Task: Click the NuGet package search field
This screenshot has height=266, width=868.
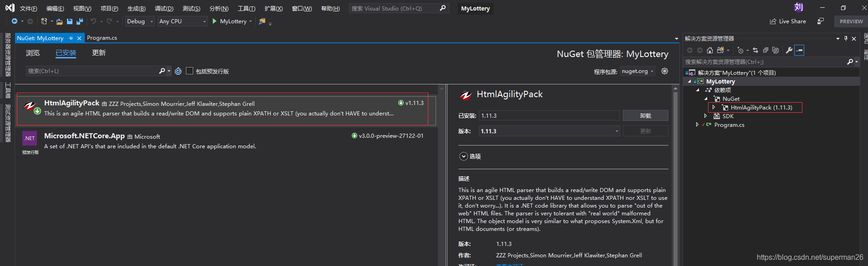Action: pos(93,71)
